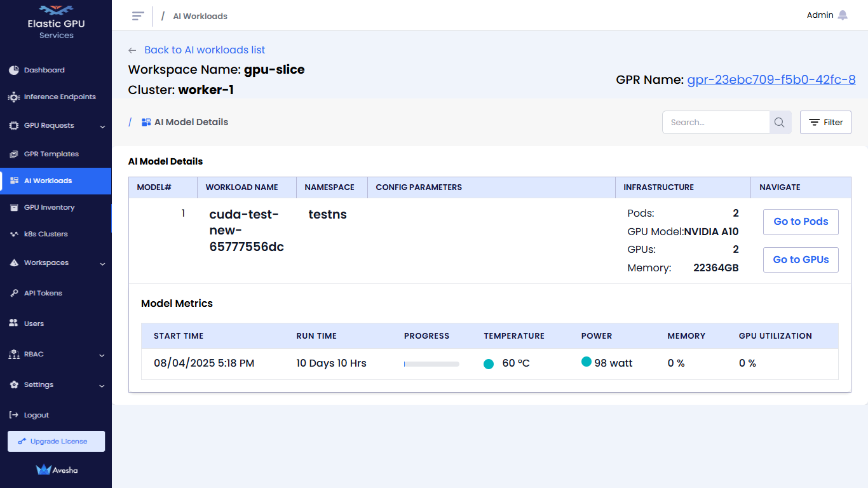
Task: Click the hamburger menu collapse icon
Action: point(138,16)
